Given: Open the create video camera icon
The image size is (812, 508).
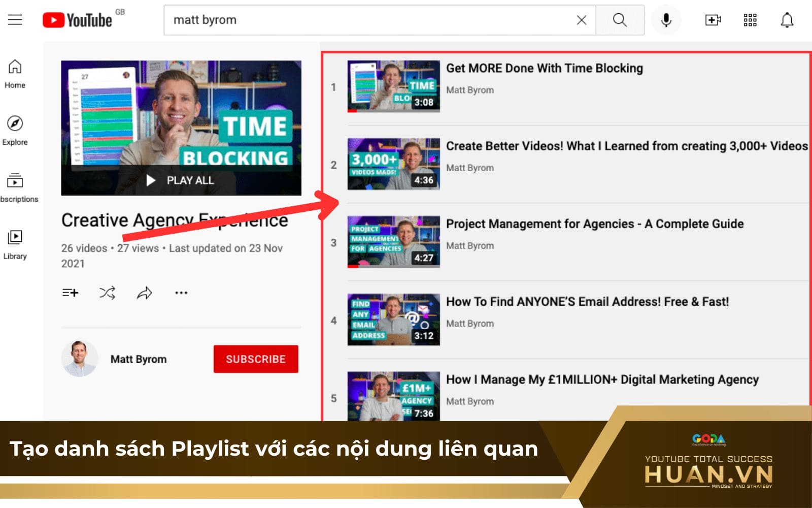Looking at the screenshot, I should click(x=713, y=20).
